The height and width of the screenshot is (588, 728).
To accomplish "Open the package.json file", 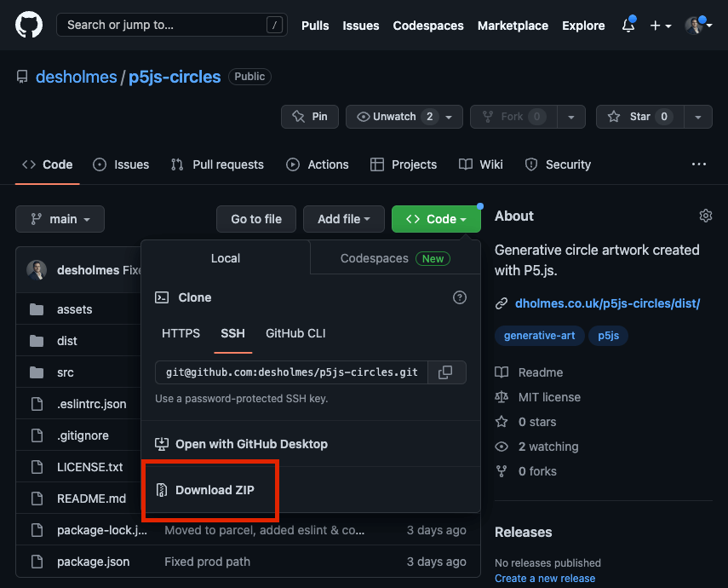I will (x=93, y=562).
